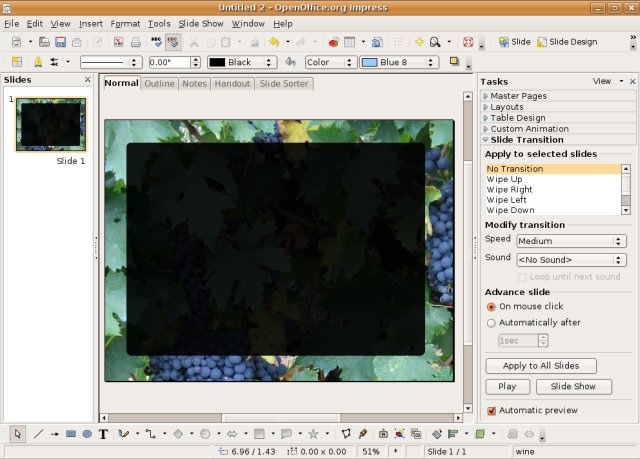Open the File menu
This screenshot has height=459, width=640.
[11, 24]
